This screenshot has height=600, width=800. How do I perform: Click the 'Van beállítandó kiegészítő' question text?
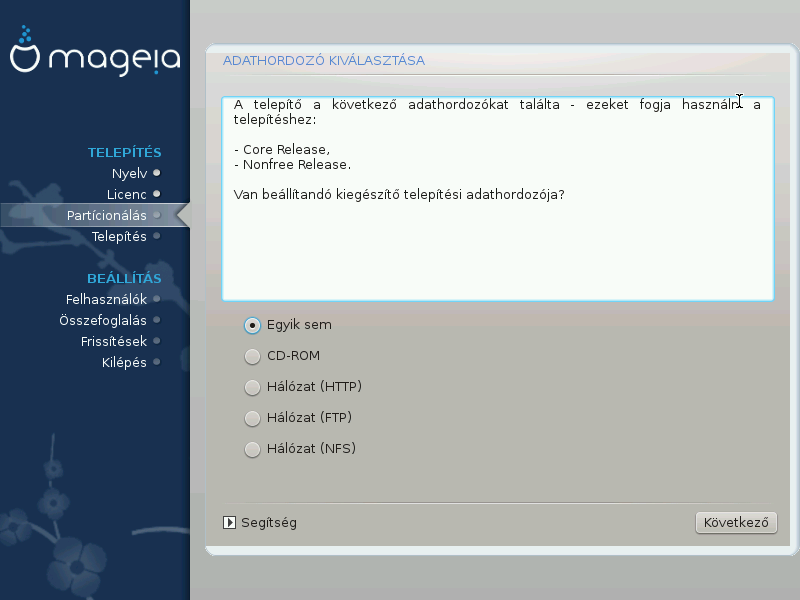[x=399, y=195]
